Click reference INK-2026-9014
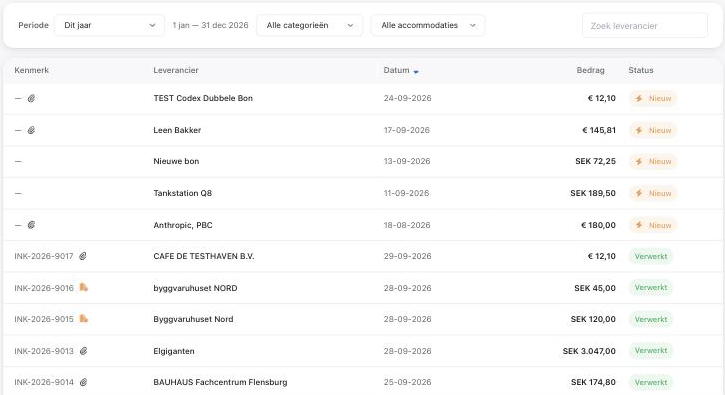The image size is (725, 395). click(44, 382)
